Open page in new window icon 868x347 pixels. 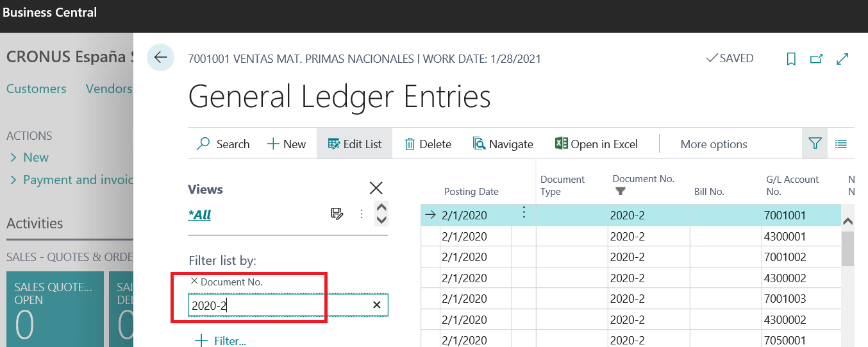816,59
